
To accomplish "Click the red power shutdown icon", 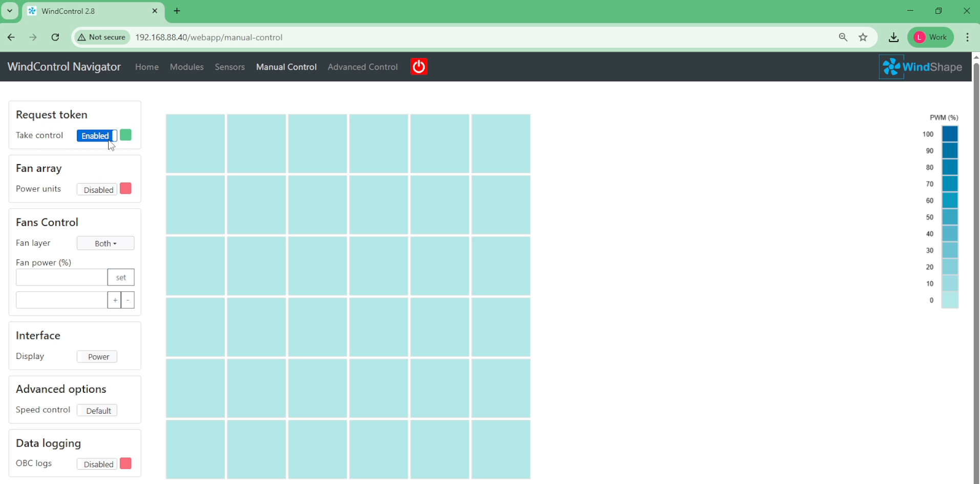I will (x=419, y=67).
